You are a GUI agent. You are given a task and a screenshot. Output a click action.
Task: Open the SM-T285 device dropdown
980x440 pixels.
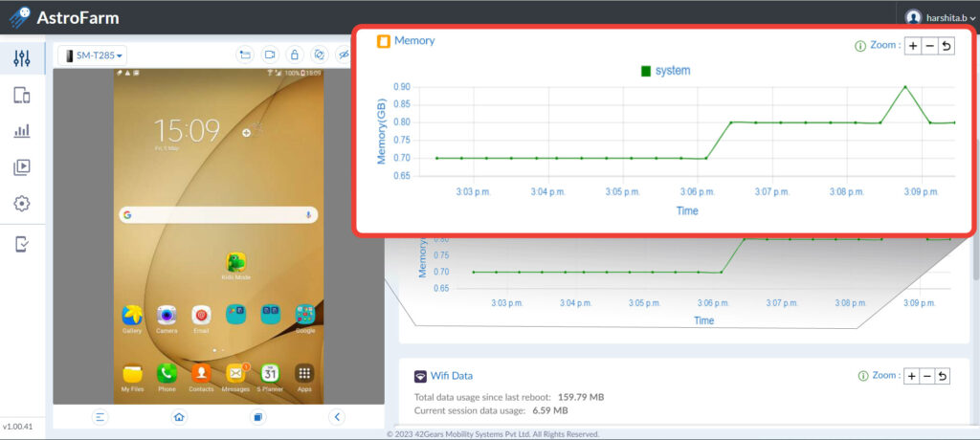pos(93,55)
